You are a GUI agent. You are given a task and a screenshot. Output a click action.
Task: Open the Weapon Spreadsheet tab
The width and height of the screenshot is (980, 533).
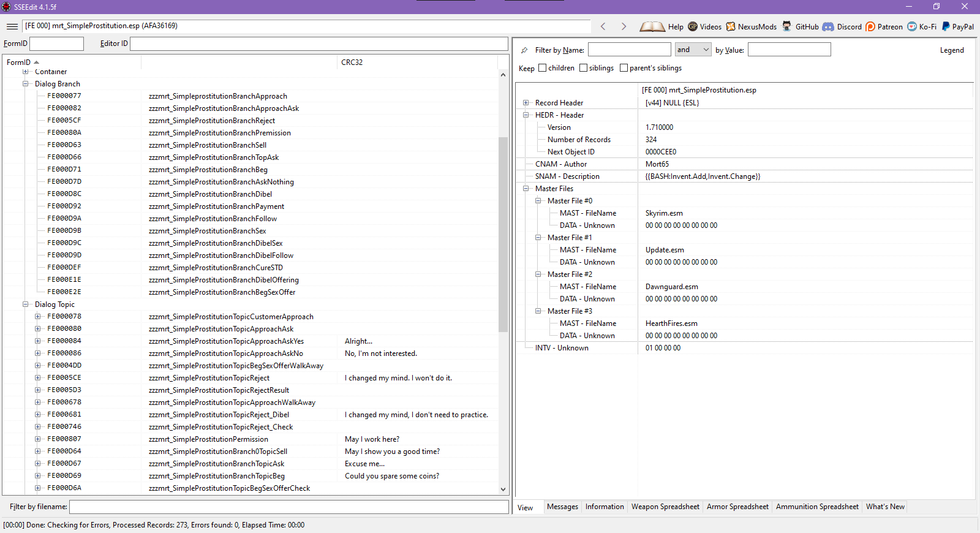(x=665, y=507)
